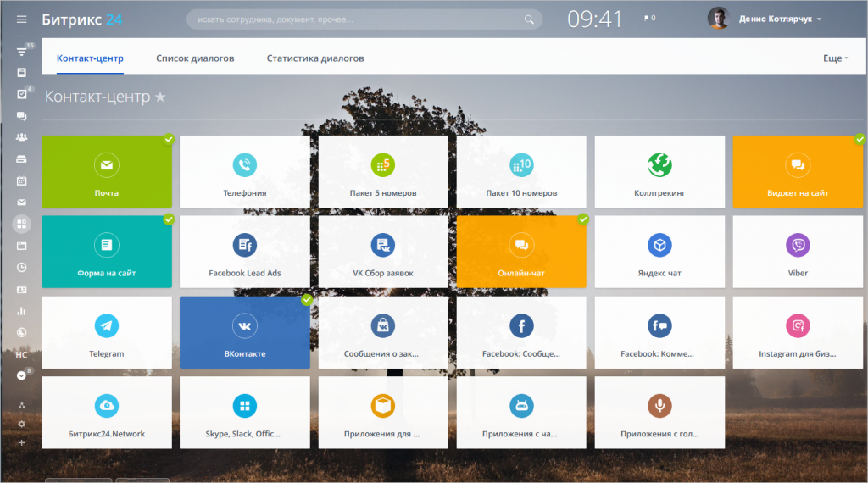Open the Facebook Lead Ads tile
This screenshot has height=483, width=868.
245,252
